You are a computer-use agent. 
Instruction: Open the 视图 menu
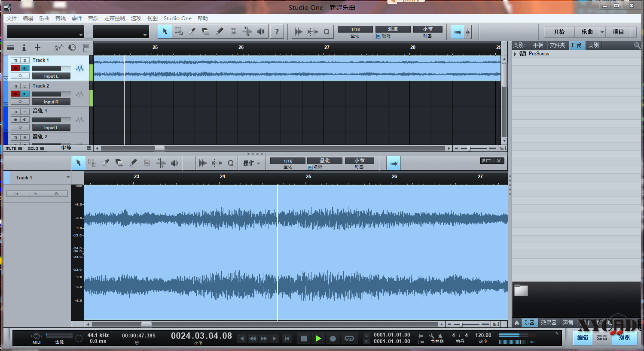[153, 18]
